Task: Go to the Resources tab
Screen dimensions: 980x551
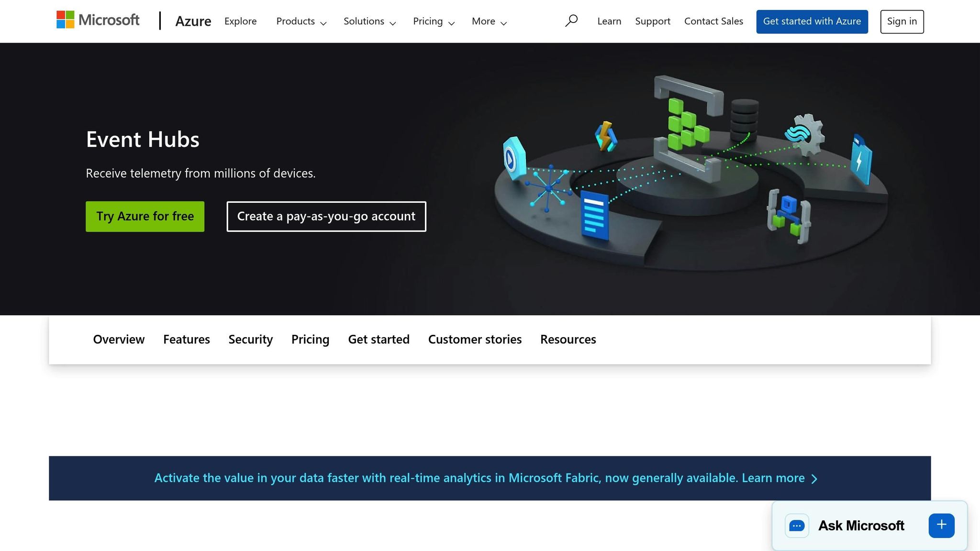Action: click(x=568, y=339)
